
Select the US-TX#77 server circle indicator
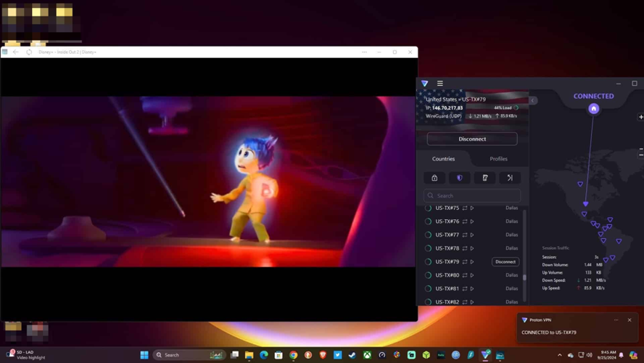(x=428, y=235)
